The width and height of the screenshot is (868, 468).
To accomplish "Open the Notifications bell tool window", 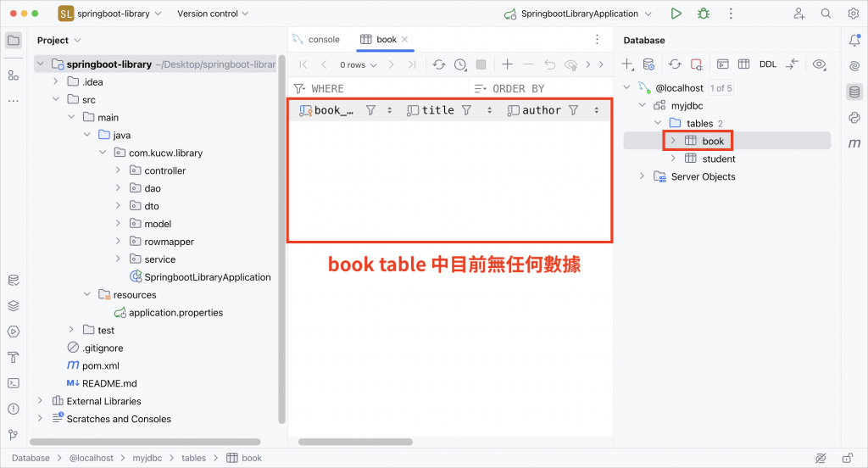I will [854, 40].
